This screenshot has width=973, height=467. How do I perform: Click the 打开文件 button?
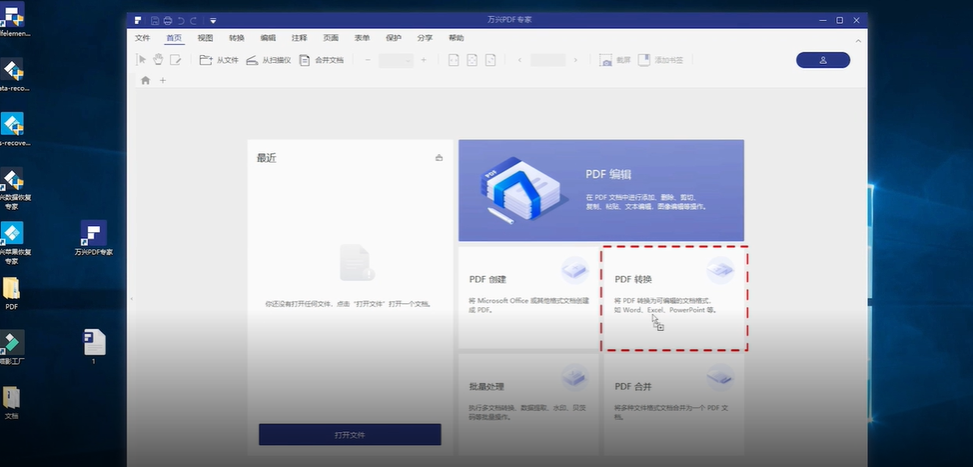coord(350,435)
